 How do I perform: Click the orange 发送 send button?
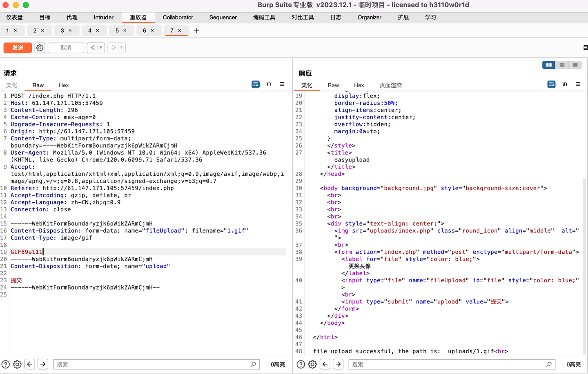(x=18, y=48)
